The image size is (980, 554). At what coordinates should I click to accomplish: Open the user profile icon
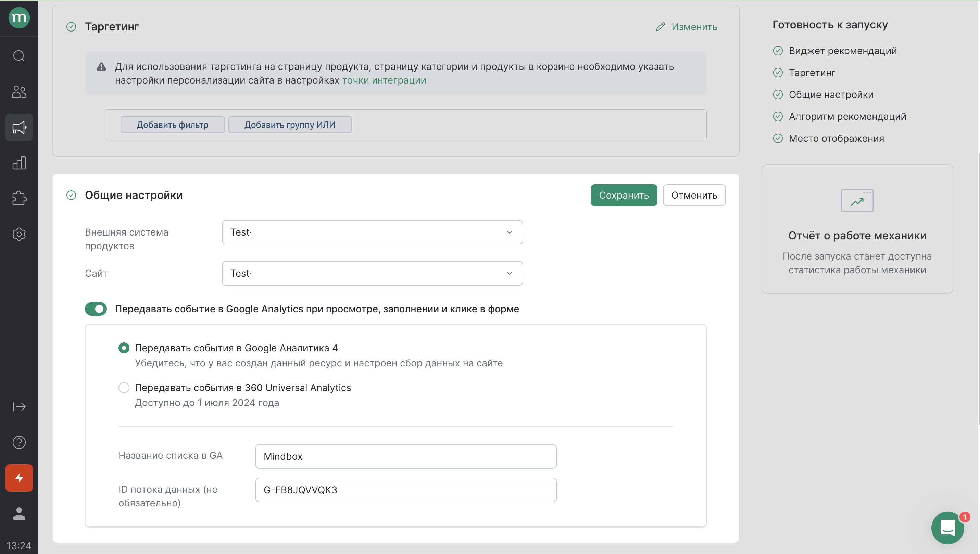pyautogui.click(x=19, y=513)
